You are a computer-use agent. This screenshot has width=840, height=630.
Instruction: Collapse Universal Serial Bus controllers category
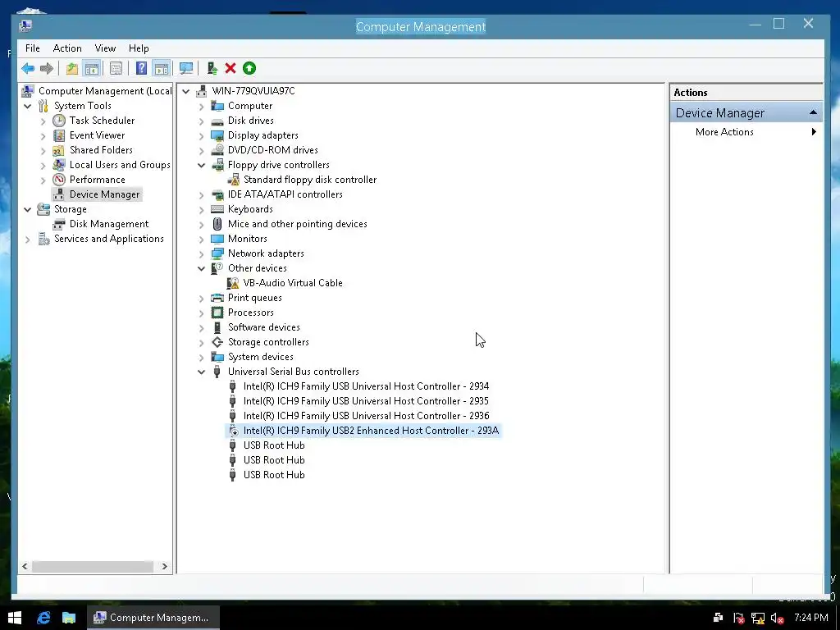point(202,372)
